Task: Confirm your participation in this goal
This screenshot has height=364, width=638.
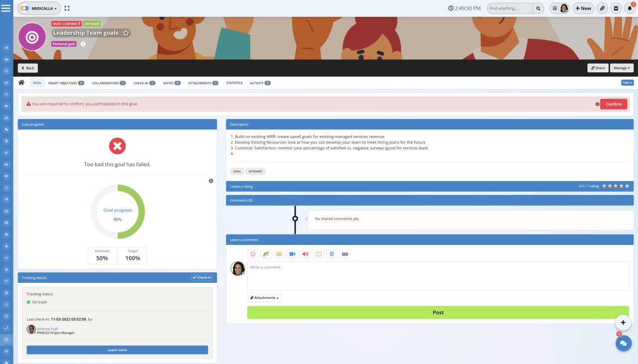Action: [x=614, y=104]
